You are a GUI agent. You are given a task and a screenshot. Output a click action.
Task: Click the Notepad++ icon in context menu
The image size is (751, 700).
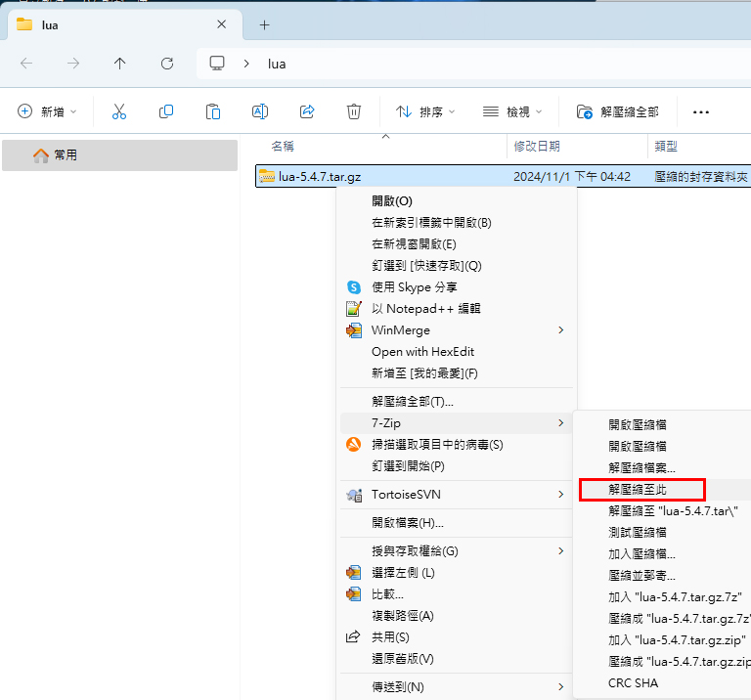[353, 309]
